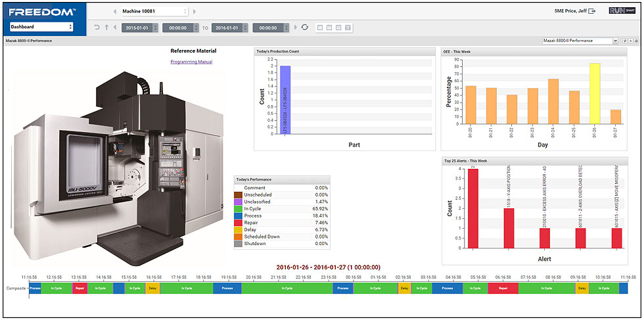Image resolution: width=644 pixels, height=320 pixels.
Task: Adjust the 2015-01-01 start date stepper
Action: tap(155, 28)
